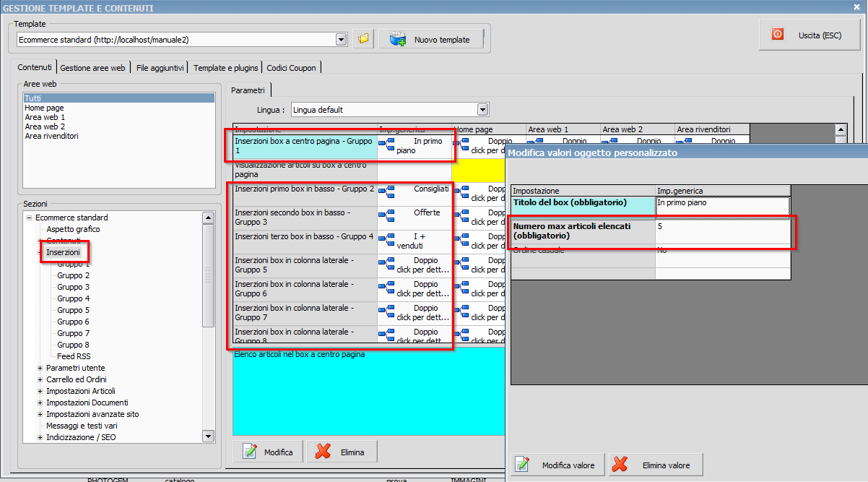Select Inserzioni in the sections tree
Screen dimensions: 868x482
coord(63,252)
